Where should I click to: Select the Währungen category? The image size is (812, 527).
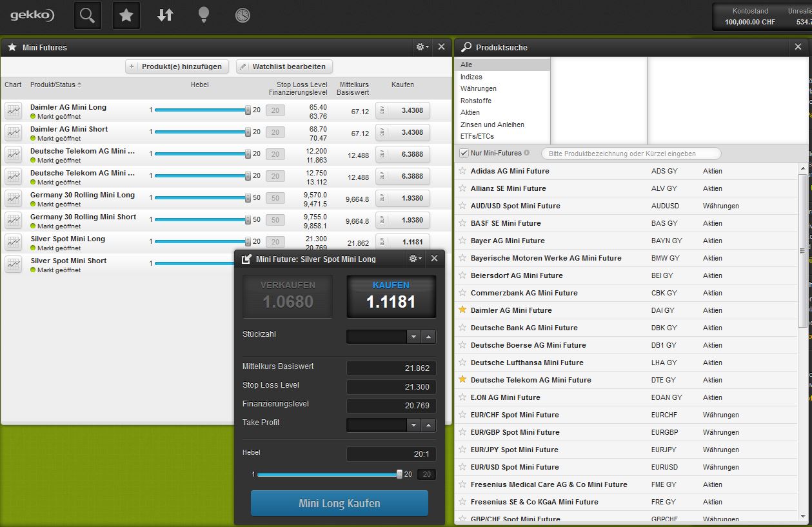point(502,88)
